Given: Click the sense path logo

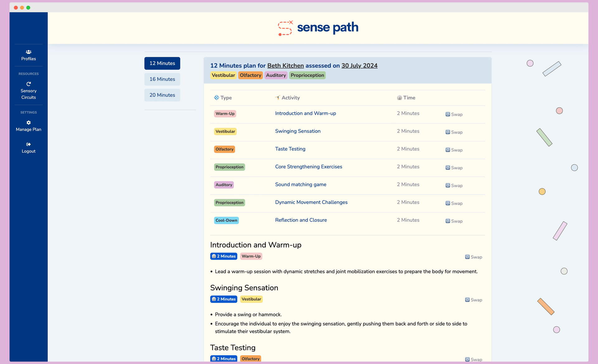Looking at the screenshot, I should [318, 28].
